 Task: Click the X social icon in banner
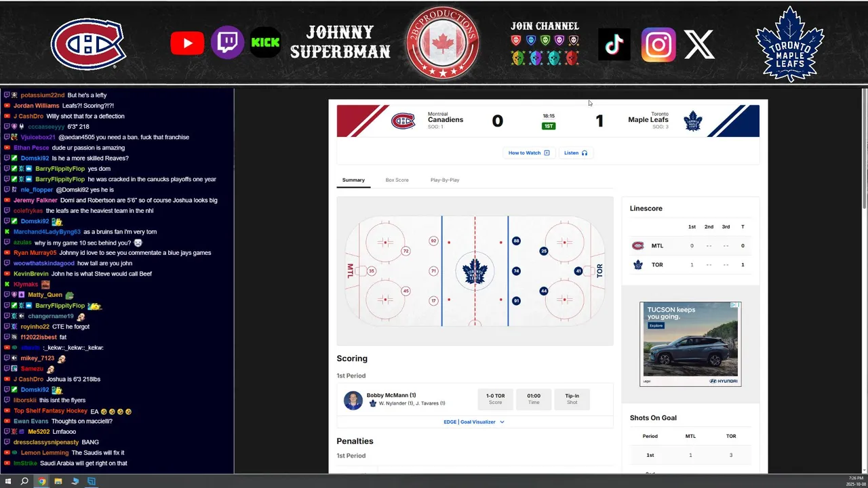pyautogui.click(x=699, y=45)
